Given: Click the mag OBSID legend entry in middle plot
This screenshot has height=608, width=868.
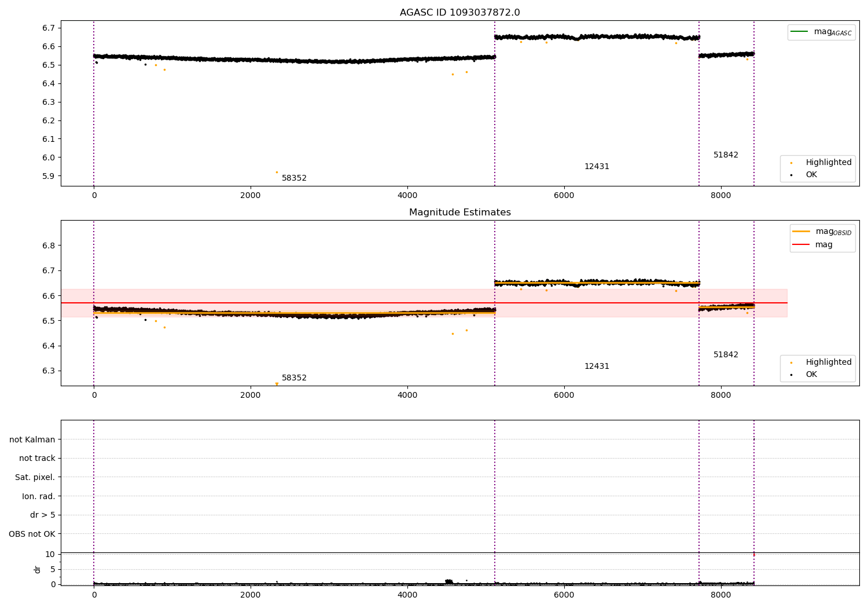Looking at the screenshot, I should 822,232.
